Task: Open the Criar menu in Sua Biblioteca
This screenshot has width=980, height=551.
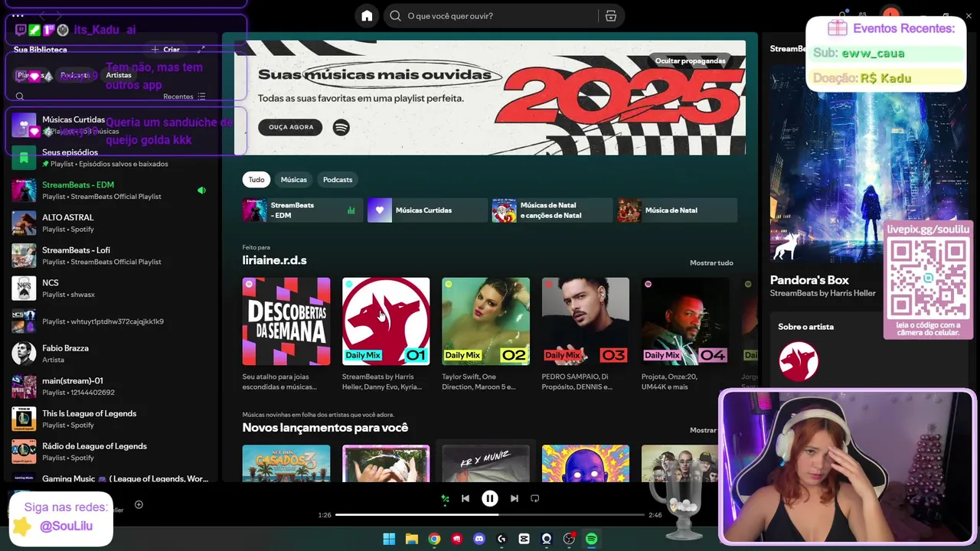Action: coord(166,49)
